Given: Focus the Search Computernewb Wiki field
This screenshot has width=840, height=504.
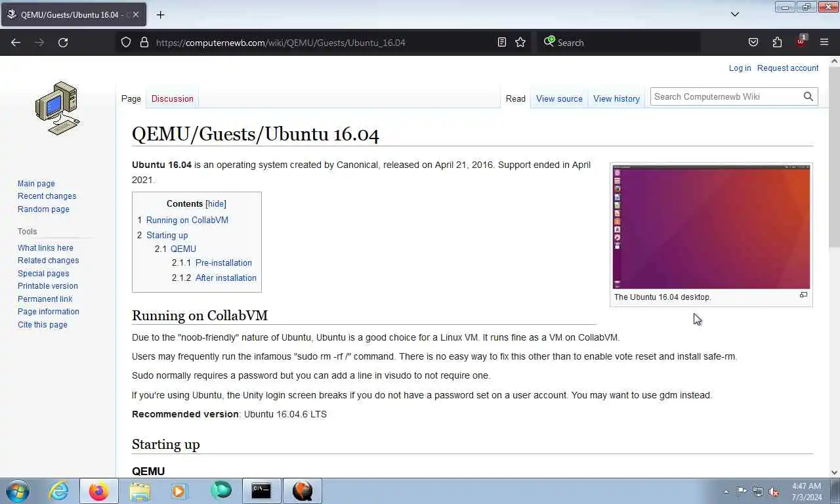Looking at the screenshot, I should point(726,96).
